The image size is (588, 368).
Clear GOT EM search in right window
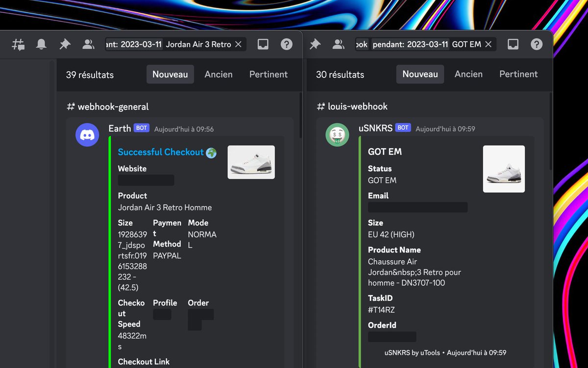[x=488, y=45]
